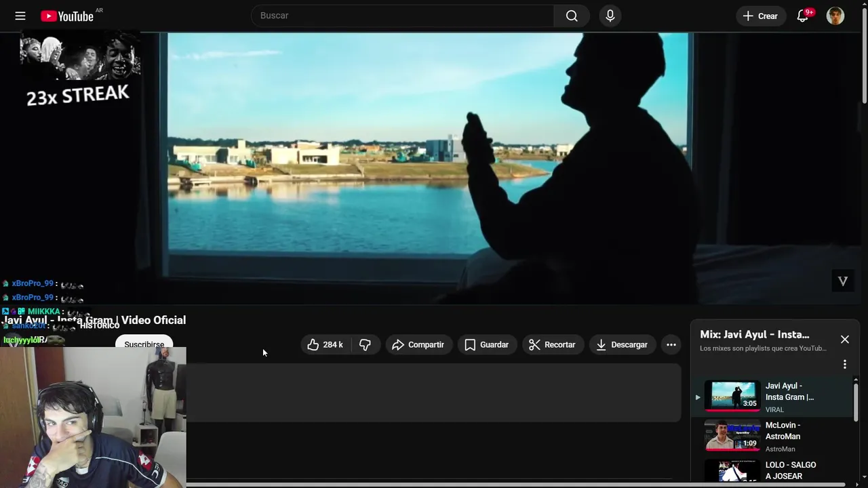Open LOLO - SALGO A JOSEAR item

773,472
